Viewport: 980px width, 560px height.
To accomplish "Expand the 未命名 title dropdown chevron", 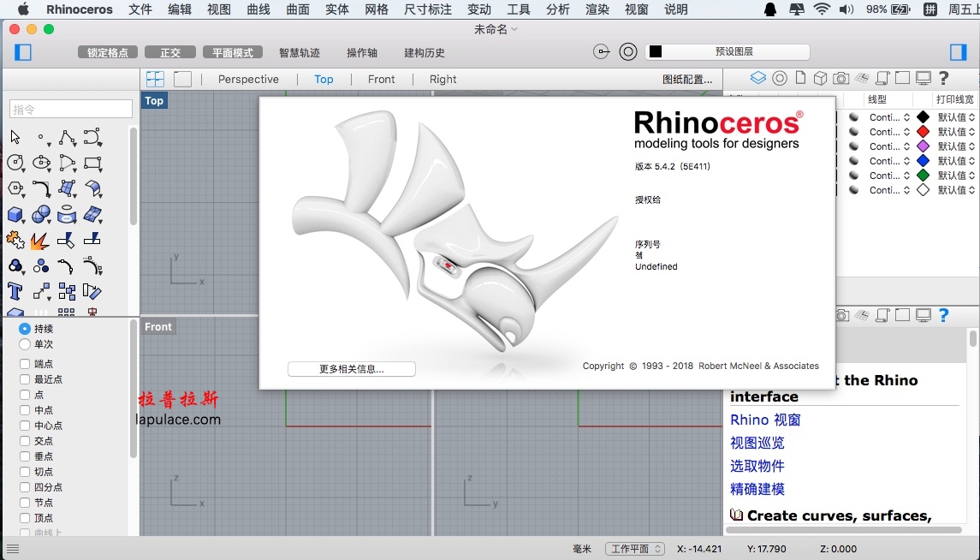I will click(x=514, y=29).
